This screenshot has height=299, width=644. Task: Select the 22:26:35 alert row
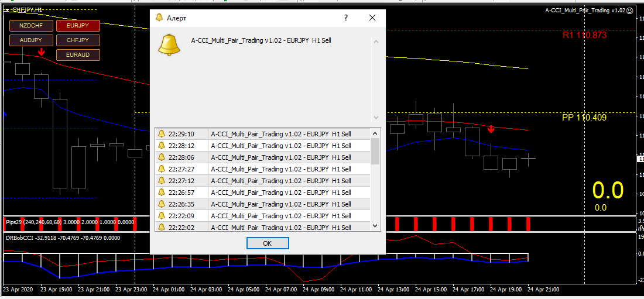(262, 204)
